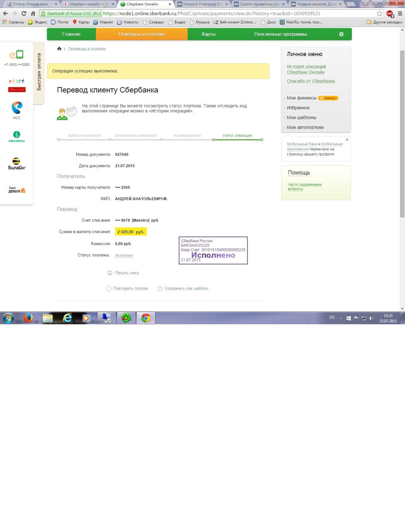Viewport: 405px width, 532px height.
Task: Open the Карты tab
Action: (x=208, y=34)
